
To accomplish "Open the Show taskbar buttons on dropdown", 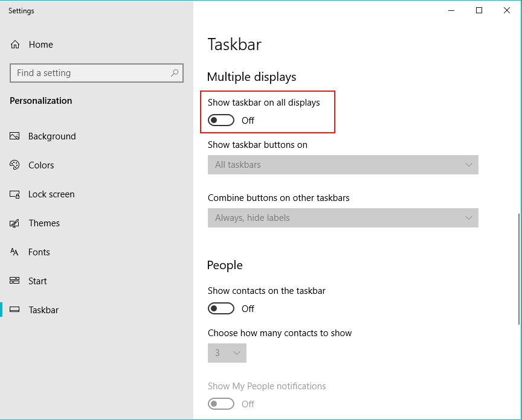I will click(x=343, y=165).
